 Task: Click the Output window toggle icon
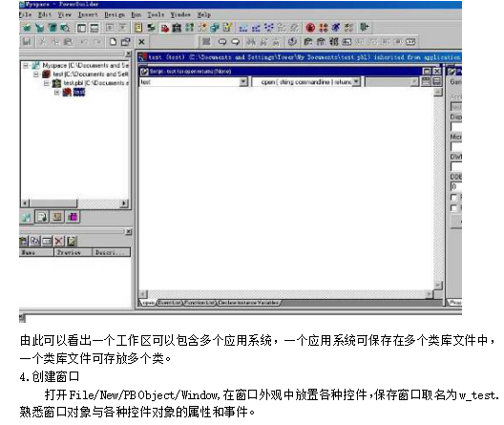[94, 28]
